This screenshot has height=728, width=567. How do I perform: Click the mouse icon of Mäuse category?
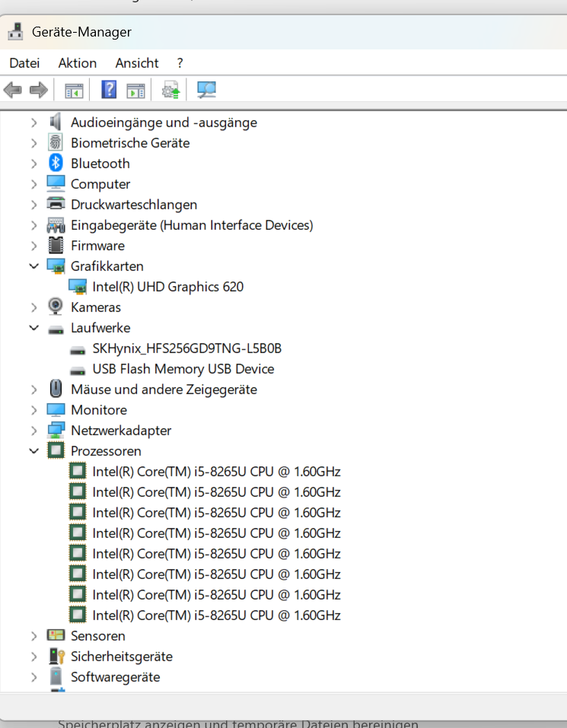(56, 389)
